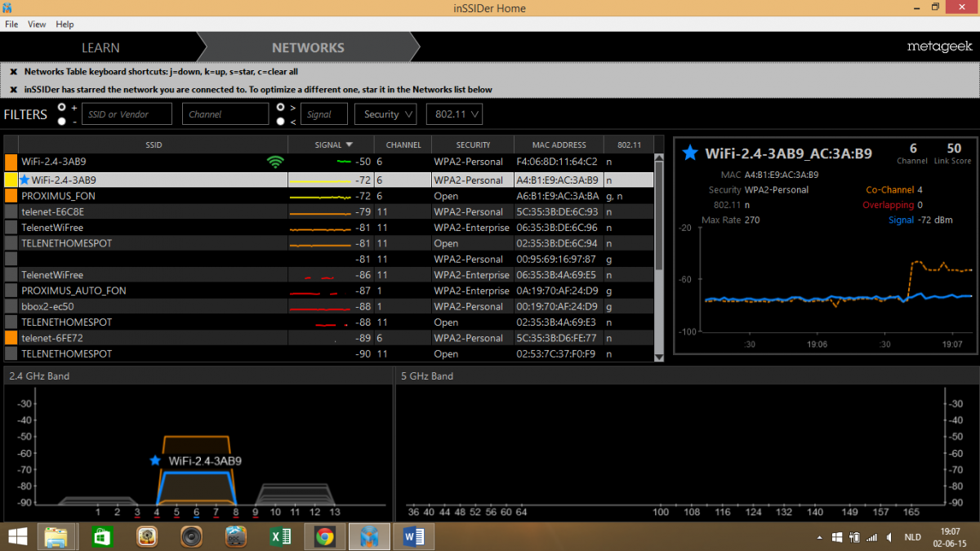
Task: Select the greater-than signal radio button
Action: tap(281, 107)
